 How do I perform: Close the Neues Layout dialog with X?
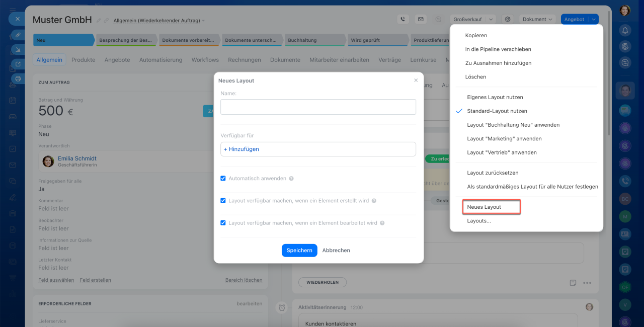tap(416, 80)
